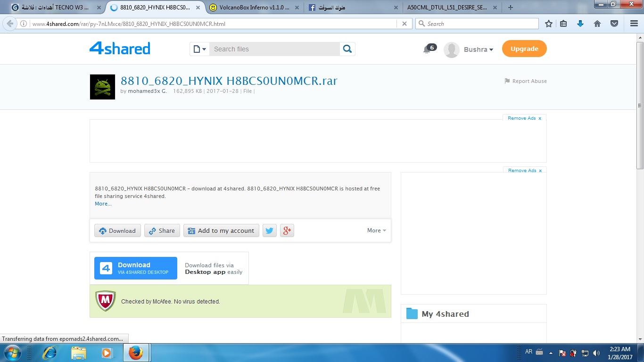
Task: Share the file on Google Plus
Action: click(x=287, y=230)
